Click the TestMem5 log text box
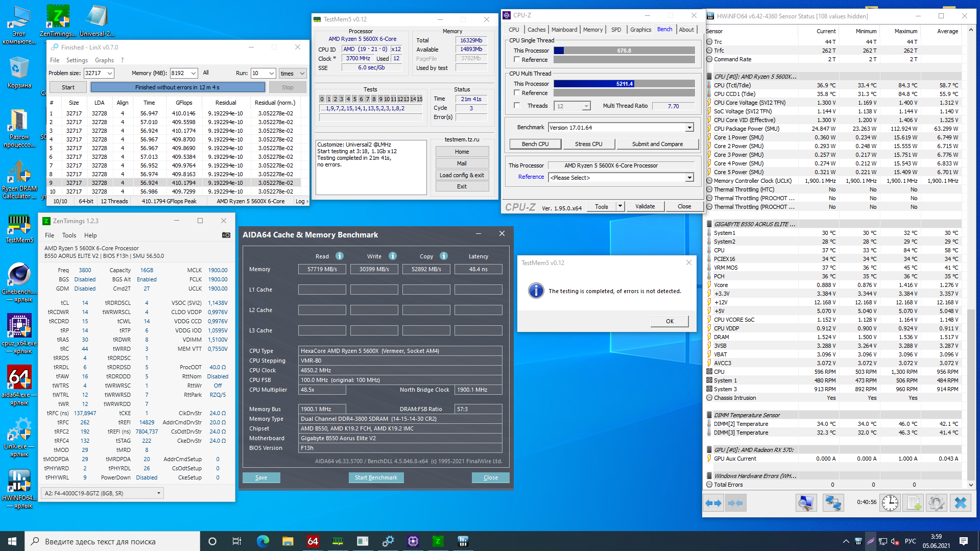Screen dimensions: 980x551 point(371,167)
